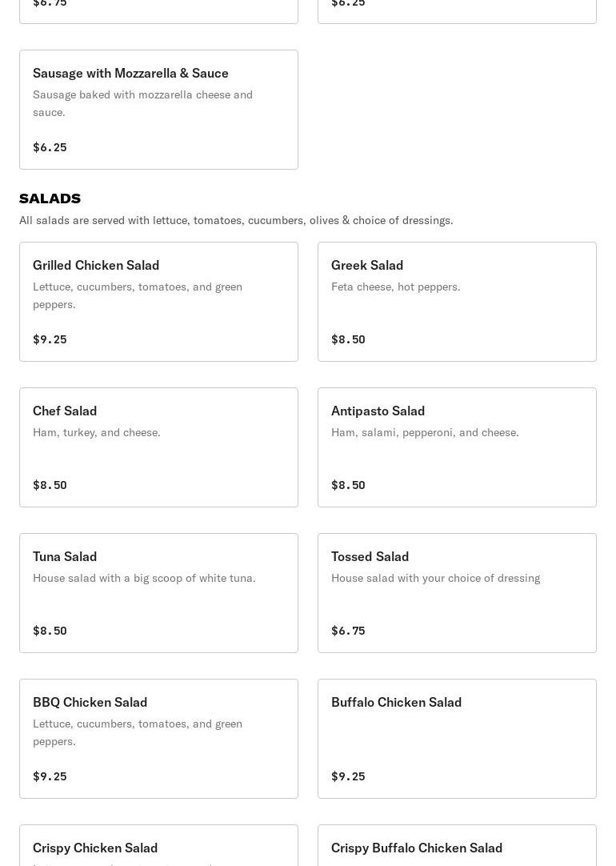616x866 pixels.
Task: Click the Sausage item's $6.25 price
Action: pyautogui.click(x=50, y=147)
